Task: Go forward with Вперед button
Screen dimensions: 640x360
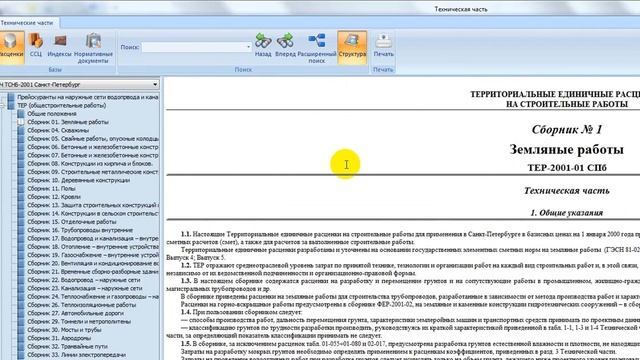Action: [285, 45]
